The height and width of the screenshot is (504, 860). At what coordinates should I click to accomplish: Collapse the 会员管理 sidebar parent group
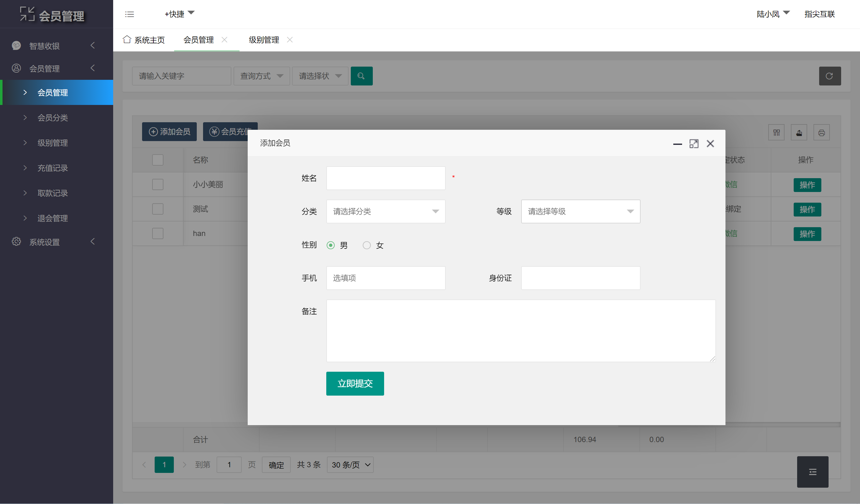click(x=92, y=68)
